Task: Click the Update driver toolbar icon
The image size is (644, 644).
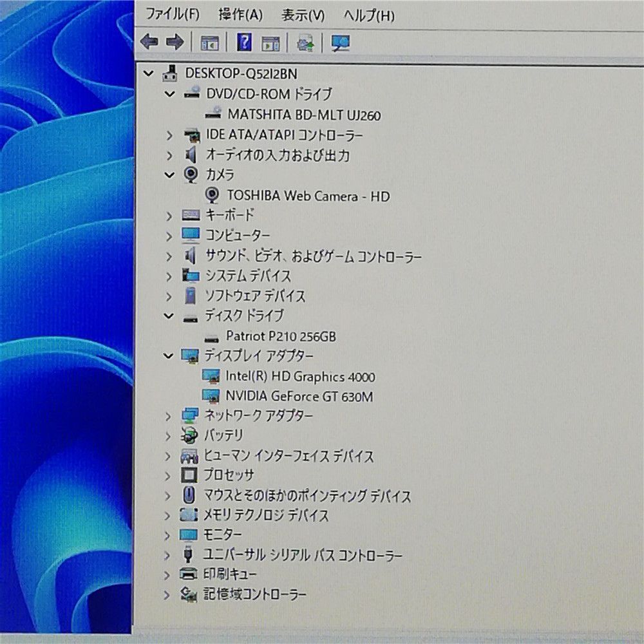Action: (x=305, y=43)
